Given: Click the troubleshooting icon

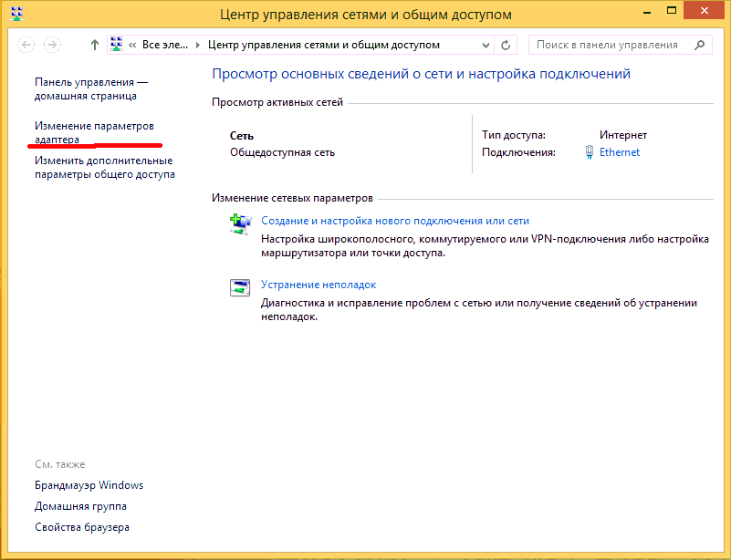Looking at the screenshot, I should 240,287.
